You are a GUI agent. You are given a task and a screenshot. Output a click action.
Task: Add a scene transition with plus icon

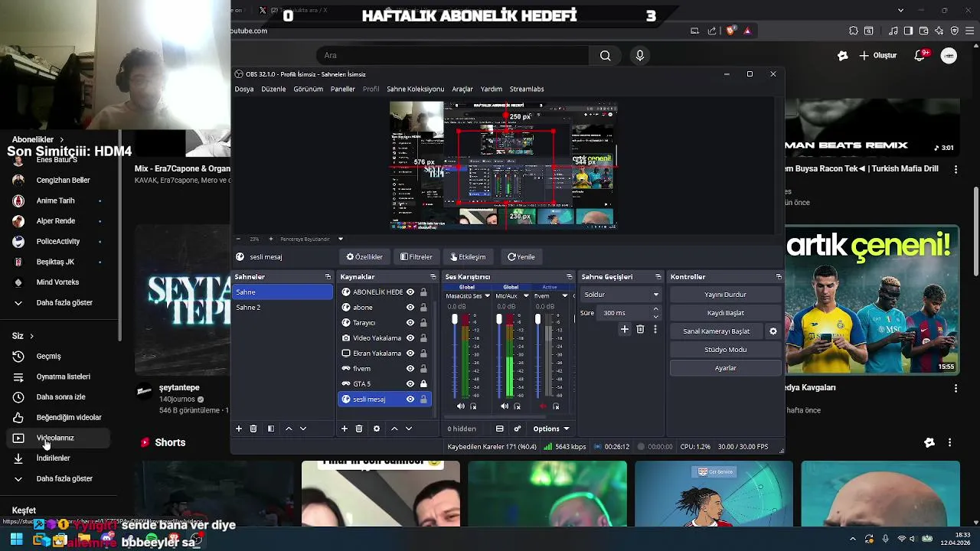click(625, 329)
